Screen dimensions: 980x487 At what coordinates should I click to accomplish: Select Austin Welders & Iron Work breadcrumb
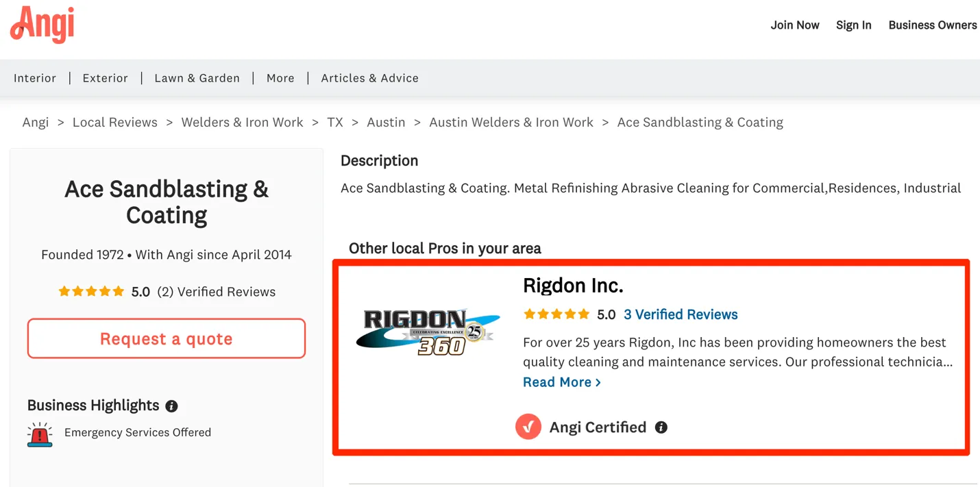(x=511, y=123)
